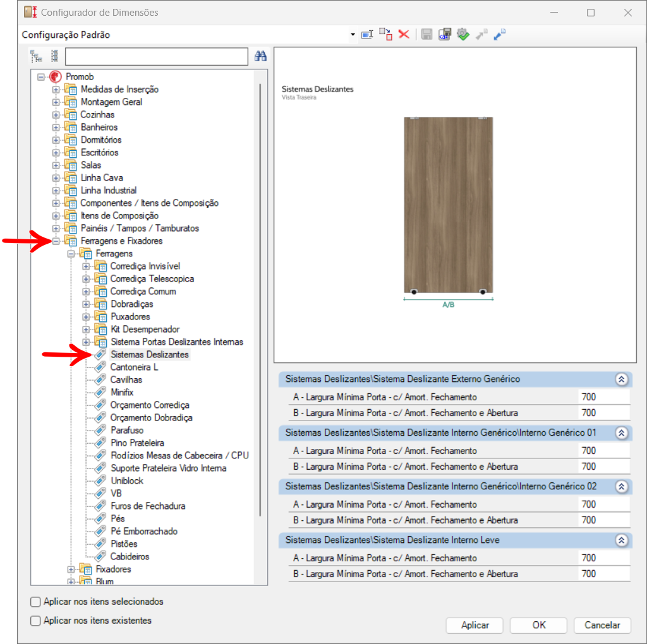This screenshot has height=644, width=647.
Task: Click the OK button
Action: click(x=538, y=625)
